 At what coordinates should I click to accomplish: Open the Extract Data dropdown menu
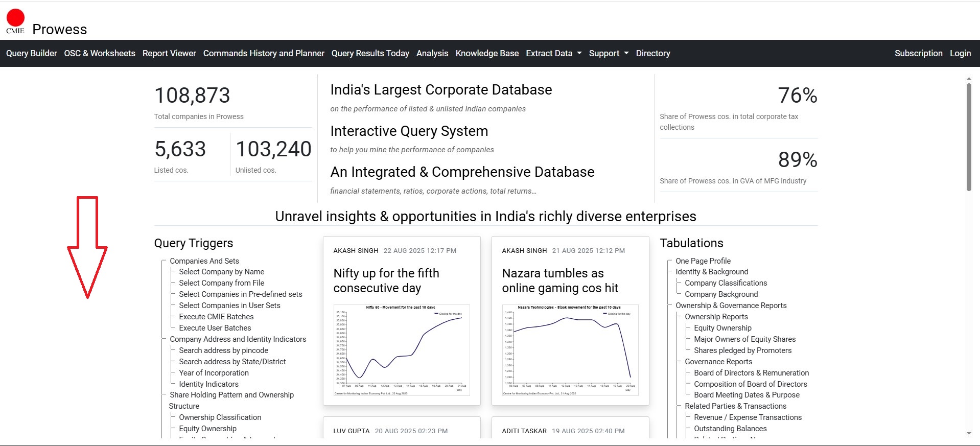553,53
